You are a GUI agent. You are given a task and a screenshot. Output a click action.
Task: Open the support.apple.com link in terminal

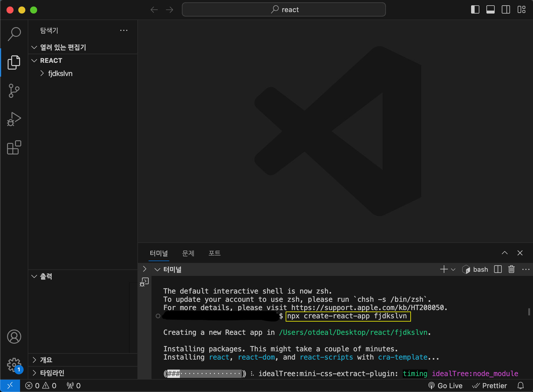tap(367, 308)
